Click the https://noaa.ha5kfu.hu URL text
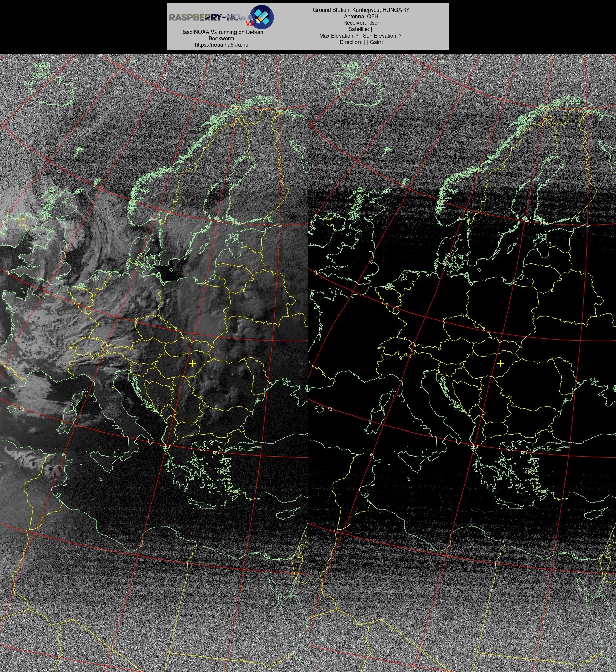This screenshot has width=616, height=672. click(221, 45)
